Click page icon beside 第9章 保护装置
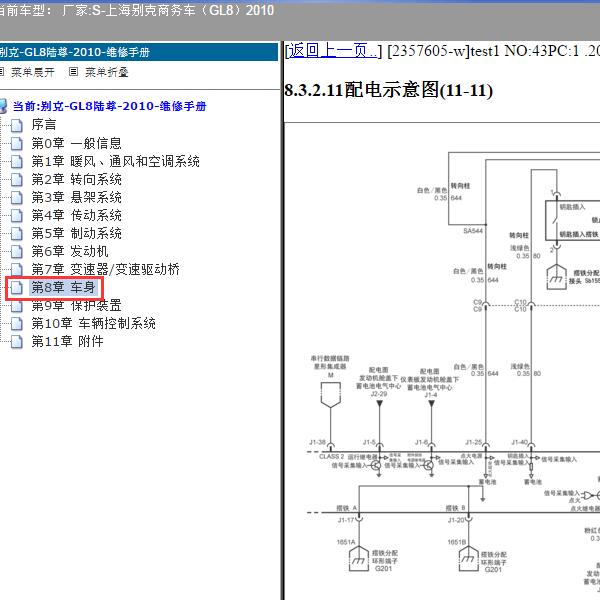This screenshot has width=600, height=600. (x=16, y=305)
